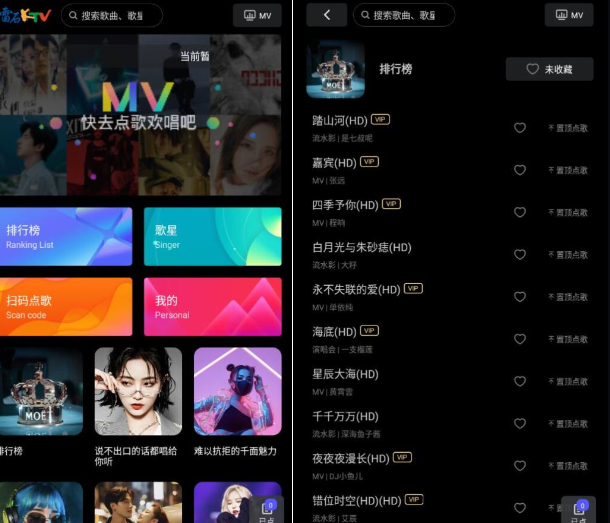Select the song title 白月光与朱砂痣(HD)
Screen dimensions: 610x523
(362, 247)
